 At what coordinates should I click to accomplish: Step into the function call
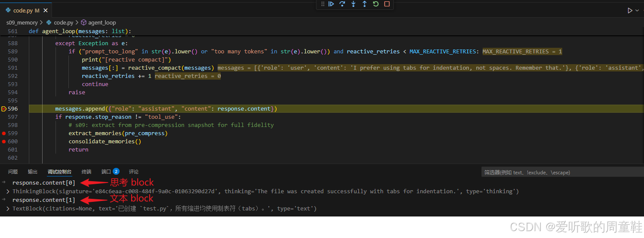point(354,4)
